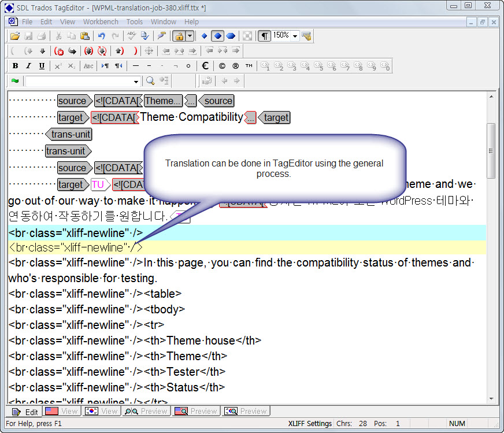
Task: Click the Plug-ins lightning tool icon
Action: point(161,36)
